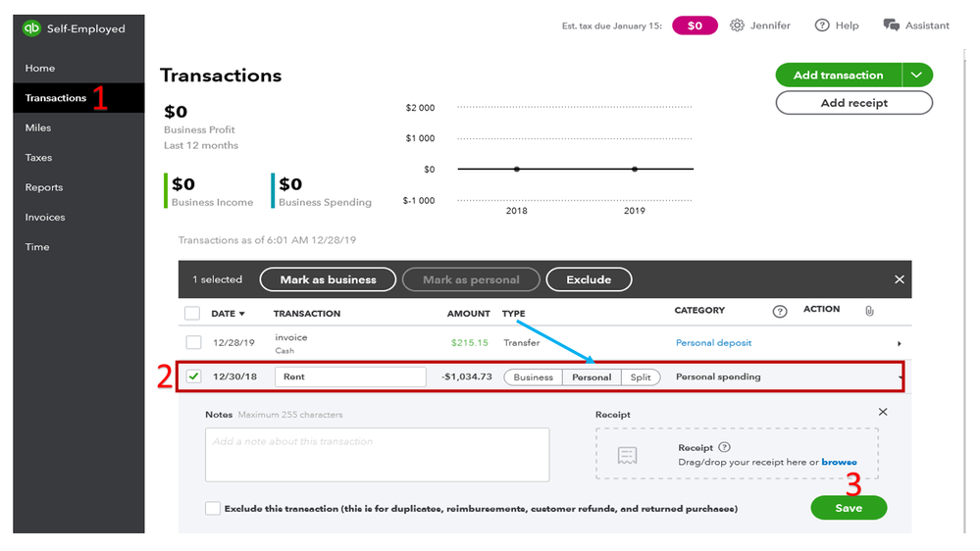
Task: Check the 12/28/19 invoice row checkbox
Action: (x=193, y=343)
